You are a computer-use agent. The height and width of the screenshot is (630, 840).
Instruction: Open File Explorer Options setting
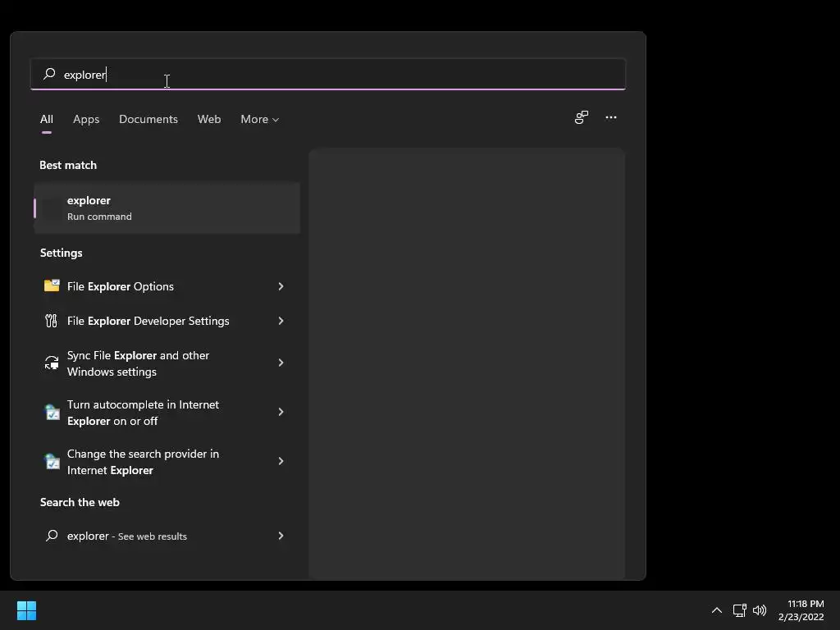tap(167, 286)
